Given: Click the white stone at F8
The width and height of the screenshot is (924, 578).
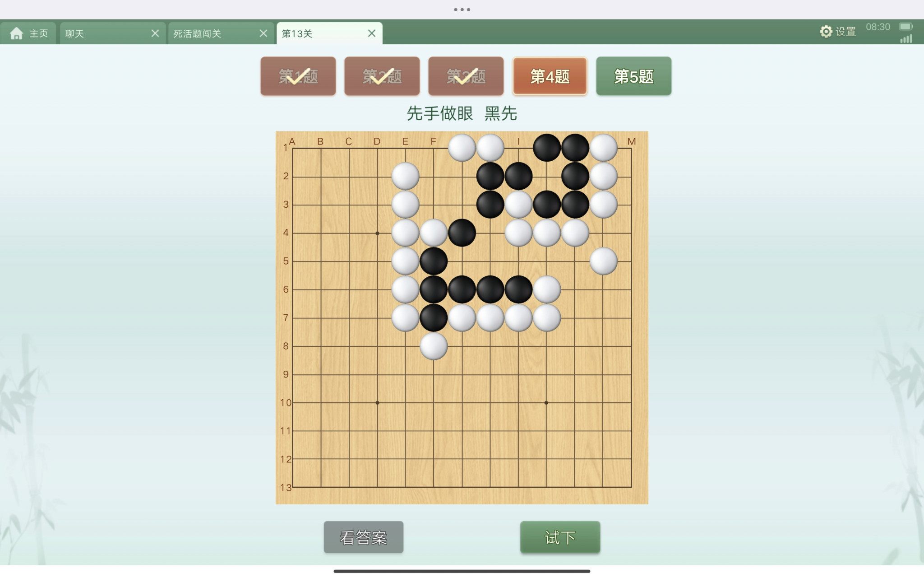Looking at the screenshot, I should [x=434, y=346].
